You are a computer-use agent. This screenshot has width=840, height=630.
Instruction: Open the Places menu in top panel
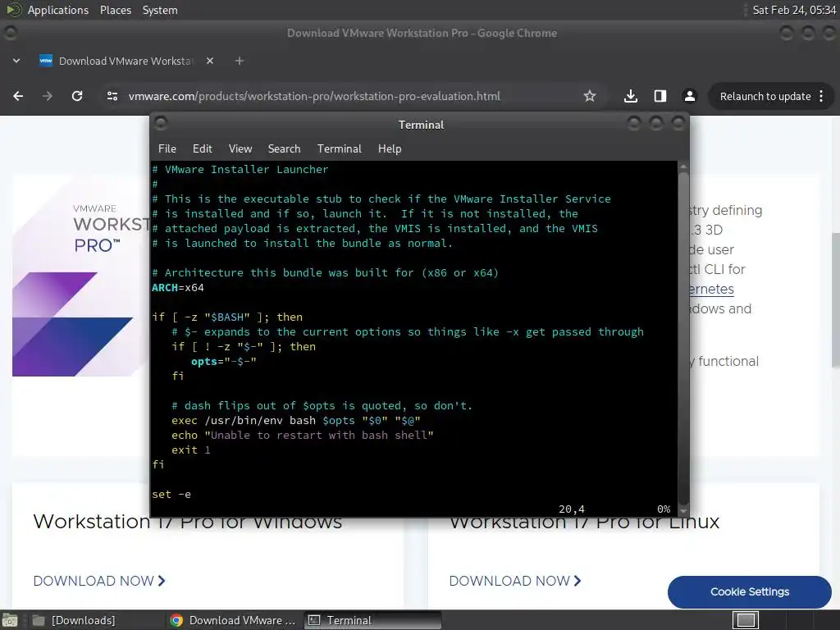(x=115, y=10)
